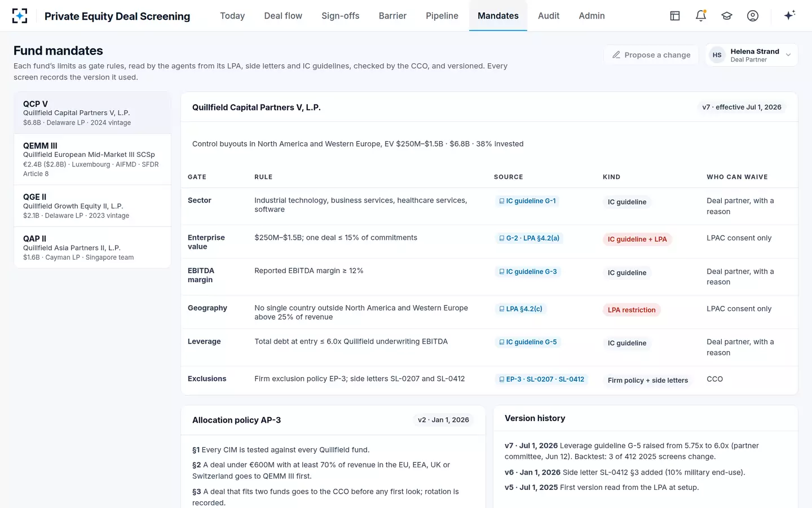
Task: Open source LPA §4.2(c)
Action: (x=520, y=309)
